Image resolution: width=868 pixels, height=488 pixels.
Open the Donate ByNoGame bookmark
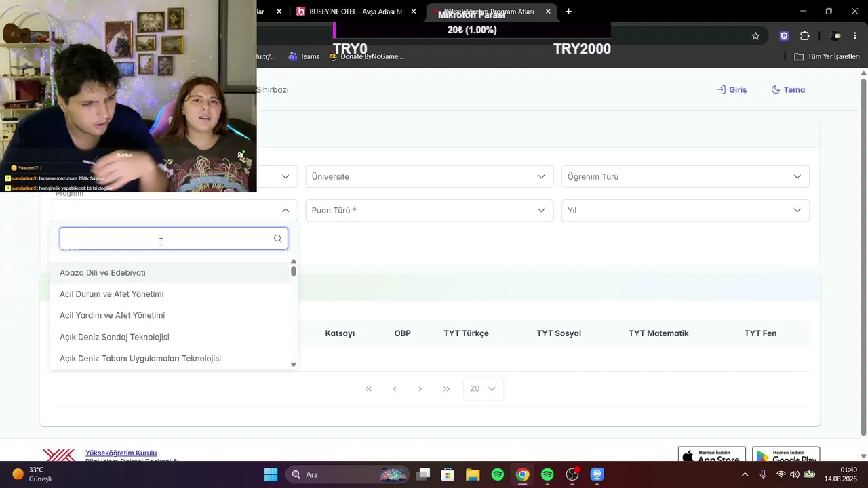pos(366,56)
